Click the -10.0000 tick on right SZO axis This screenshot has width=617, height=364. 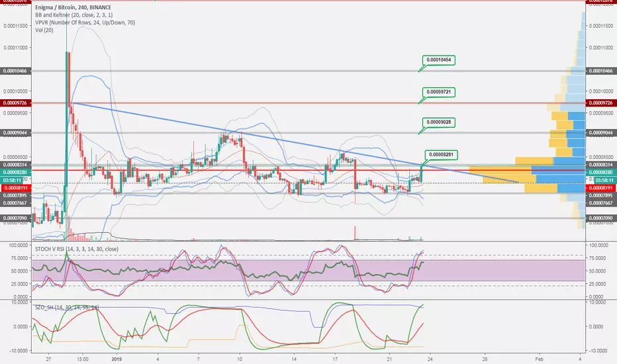pyautogui.click(x=597, y=351)
